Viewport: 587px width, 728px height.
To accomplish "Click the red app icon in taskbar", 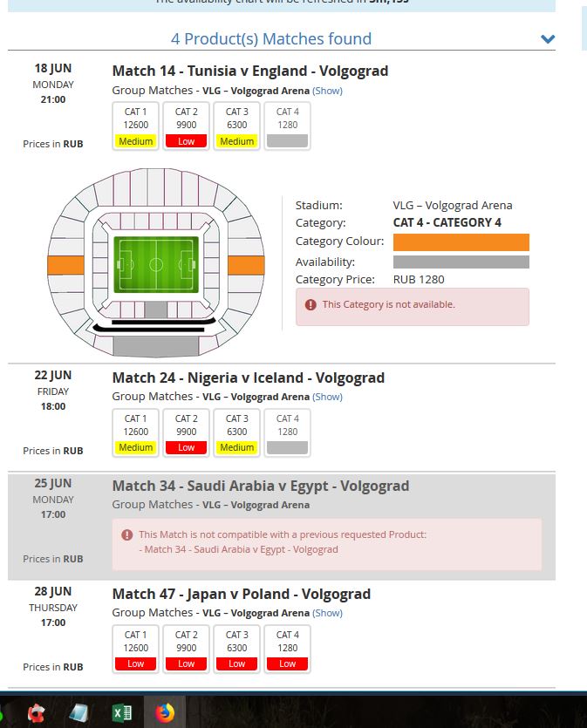I will point(37,712).
